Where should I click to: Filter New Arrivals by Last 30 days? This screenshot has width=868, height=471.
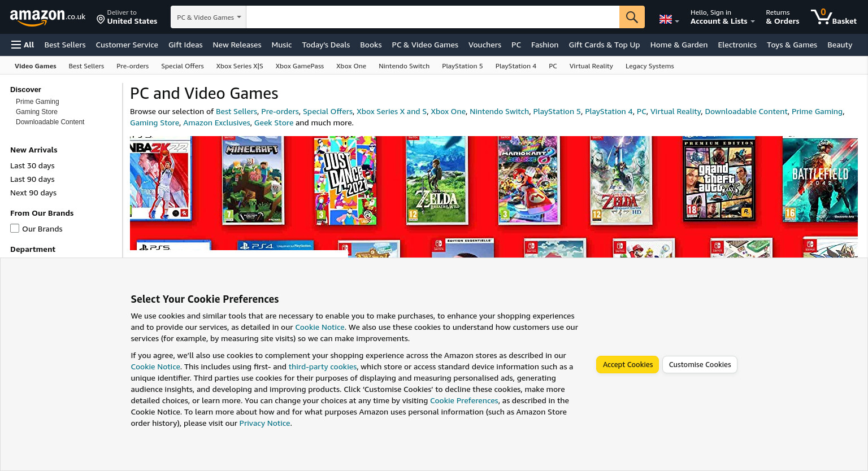point(32,165)
